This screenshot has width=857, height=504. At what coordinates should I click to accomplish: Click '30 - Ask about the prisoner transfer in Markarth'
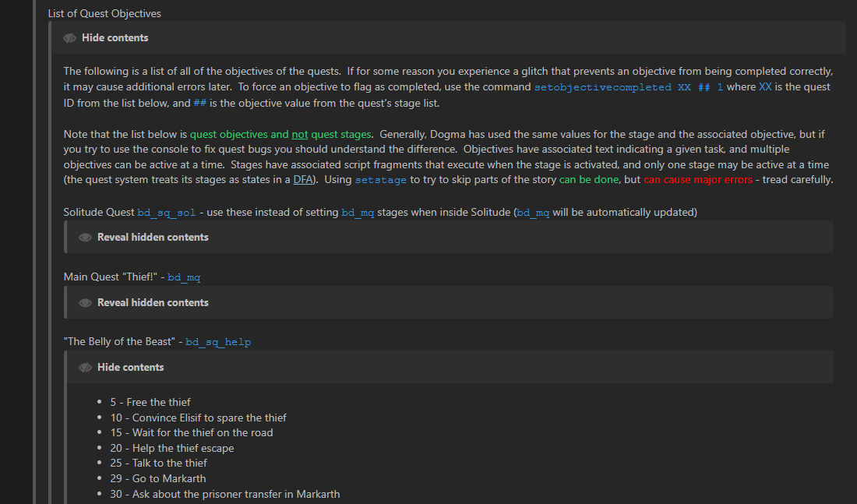pyautogui.click(x=225, y=494)
